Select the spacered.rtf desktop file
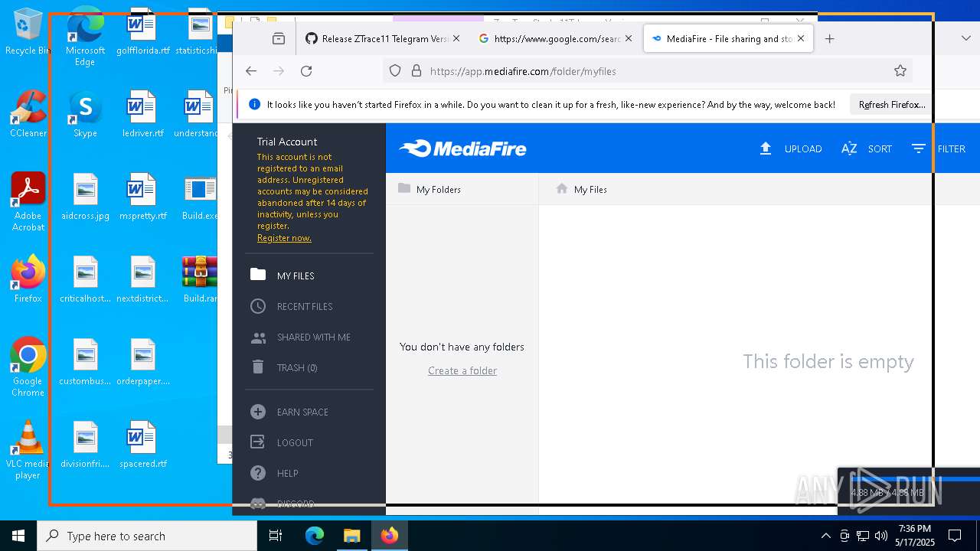Image resolution: width=980 pixels, height=551 pixels. (142, 445)
